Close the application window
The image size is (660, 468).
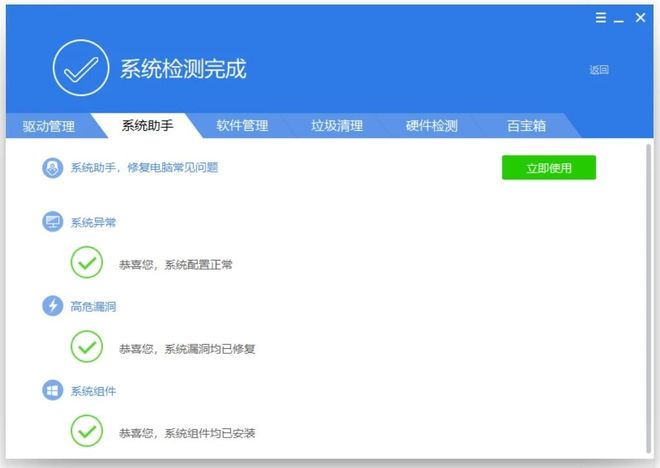click(640, 18)
